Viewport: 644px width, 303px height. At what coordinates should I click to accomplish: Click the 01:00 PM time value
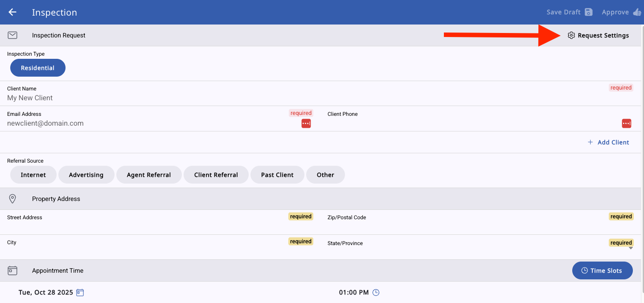[354, 292]
